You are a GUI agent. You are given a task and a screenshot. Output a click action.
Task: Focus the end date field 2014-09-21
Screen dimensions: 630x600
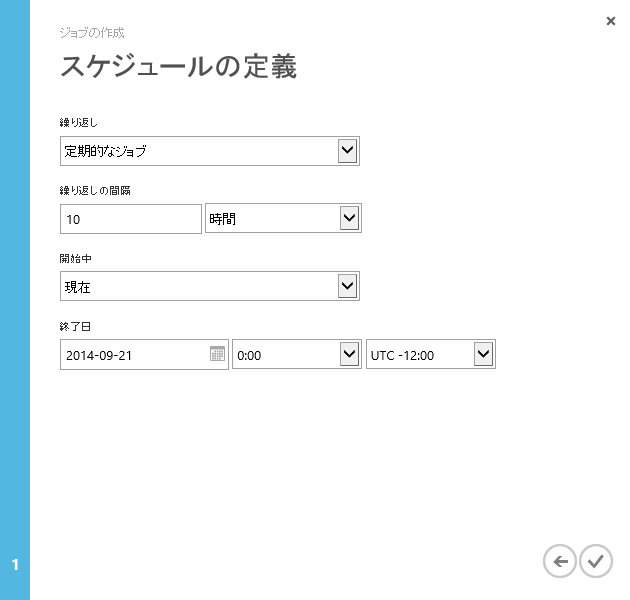click(x=133, y=355)
